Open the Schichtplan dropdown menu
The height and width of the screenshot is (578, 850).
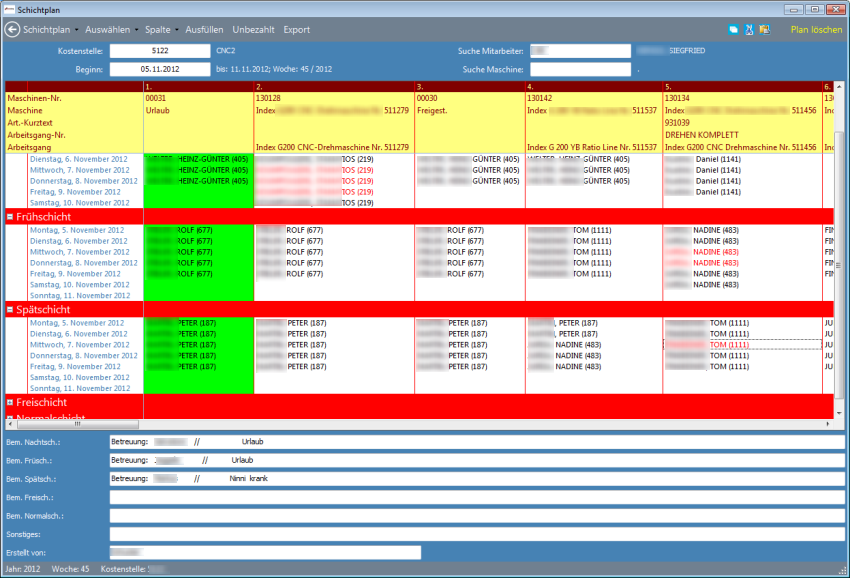pos(50,30)
